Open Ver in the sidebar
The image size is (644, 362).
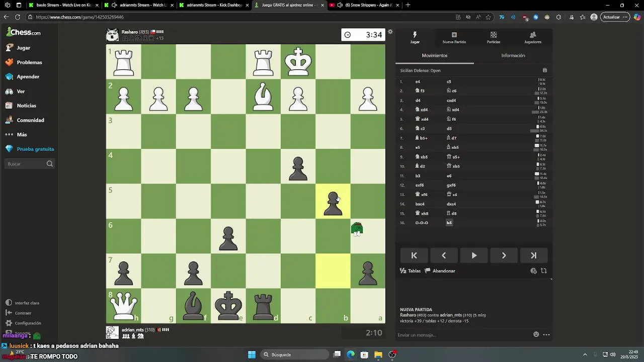click(21, 92)
